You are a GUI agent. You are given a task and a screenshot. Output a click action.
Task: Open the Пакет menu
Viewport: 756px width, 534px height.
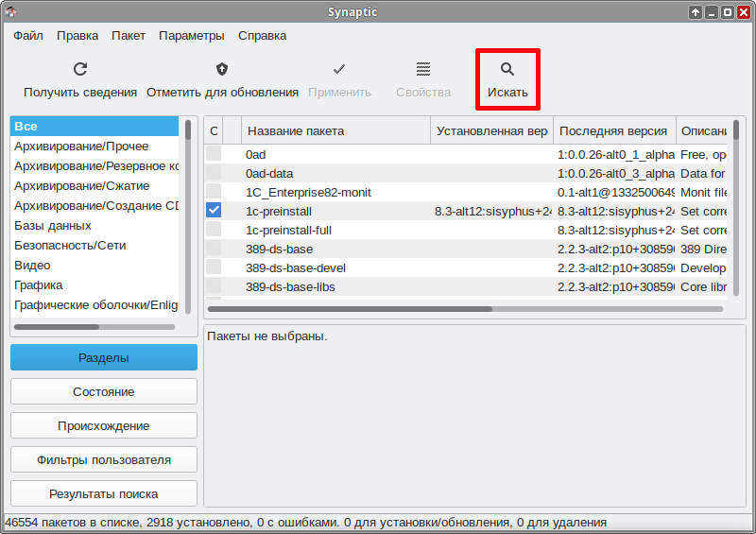pos(129,36)
